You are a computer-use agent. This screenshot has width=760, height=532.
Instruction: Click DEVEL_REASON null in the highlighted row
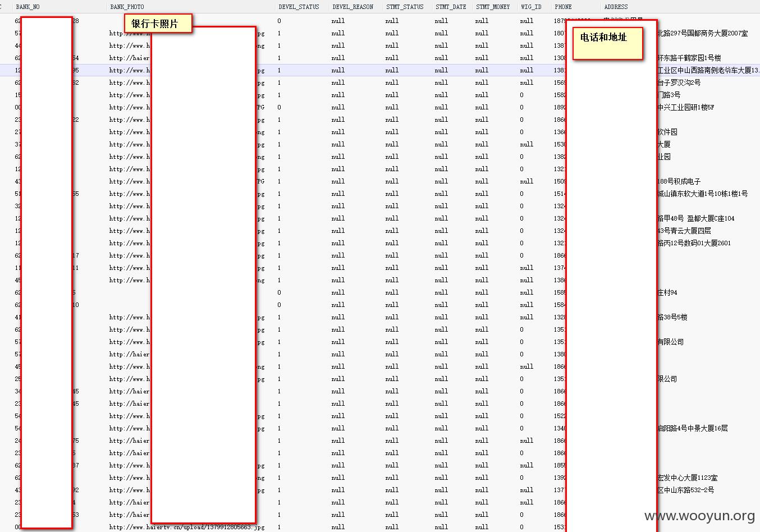click(338, 70)
